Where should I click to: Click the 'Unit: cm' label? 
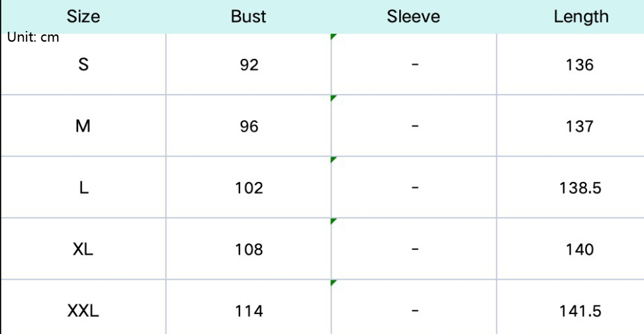tap(33, 38)
